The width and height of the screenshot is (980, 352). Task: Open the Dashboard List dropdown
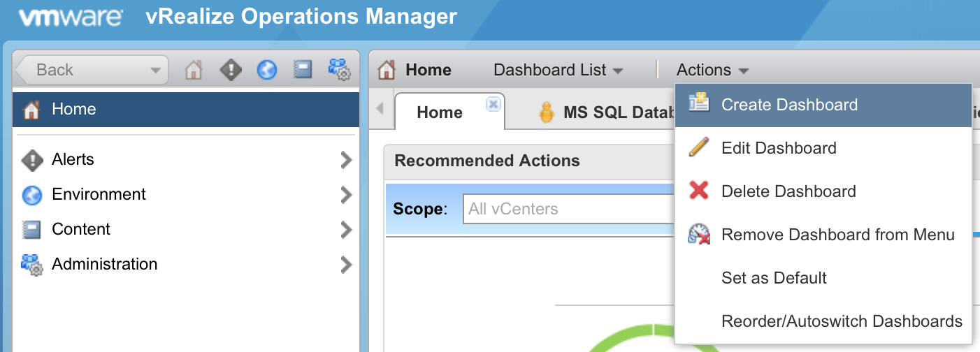click(558, 70)
